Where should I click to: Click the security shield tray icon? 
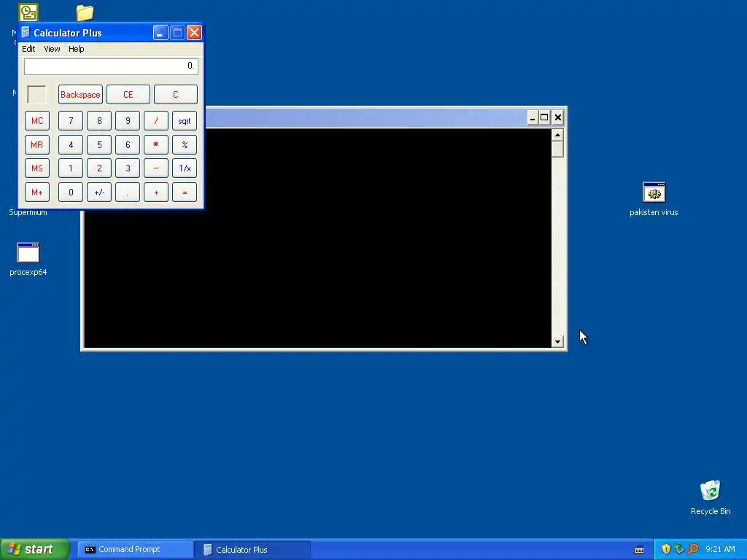click(x=666, y=549)
